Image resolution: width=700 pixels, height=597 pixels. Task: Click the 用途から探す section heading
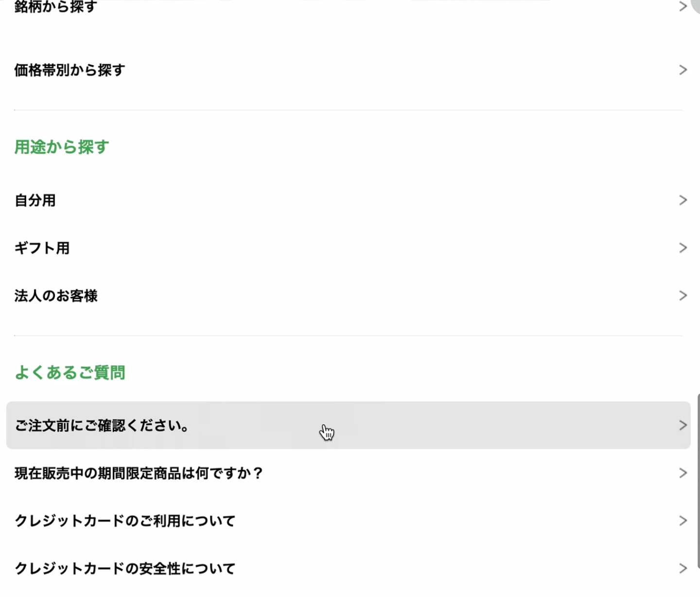click(x=62, y=147)
